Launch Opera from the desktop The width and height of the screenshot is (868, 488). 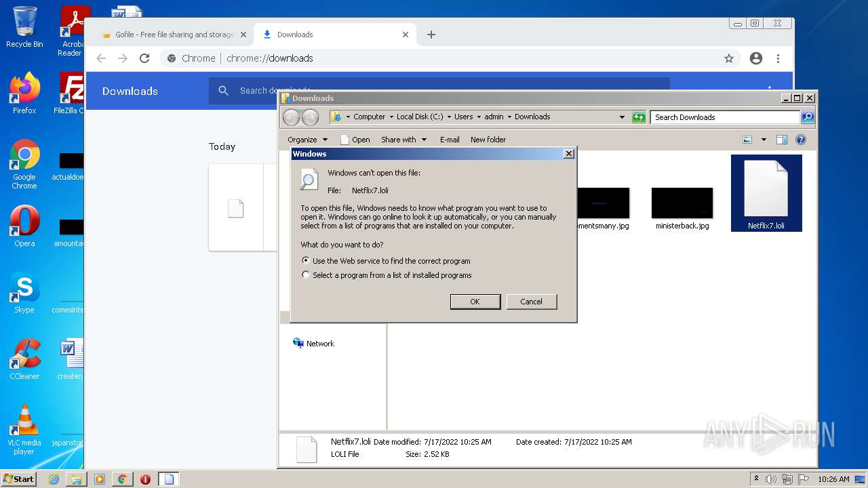(x=24, y=226)
